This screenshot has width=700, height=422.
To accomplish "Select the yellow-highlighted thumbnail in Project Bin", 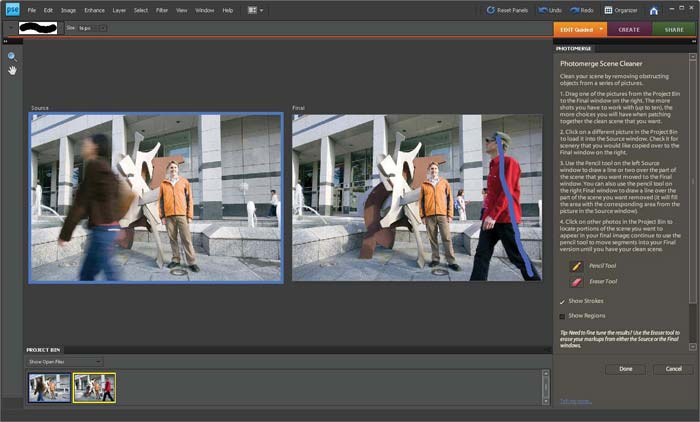I will point(94,388).
